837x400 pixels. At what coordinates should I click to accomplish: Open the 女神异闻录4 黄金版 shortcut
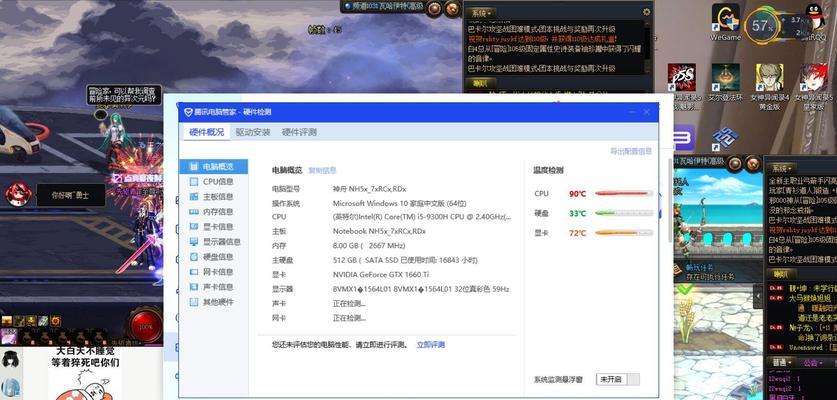click(769, 85)
